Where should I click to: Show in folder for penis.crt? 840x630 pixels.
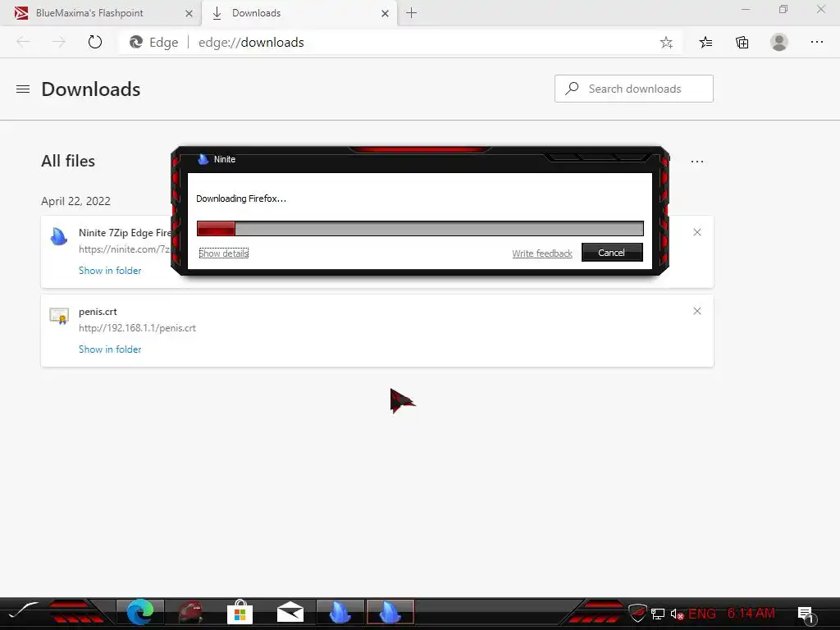[110, 349]
